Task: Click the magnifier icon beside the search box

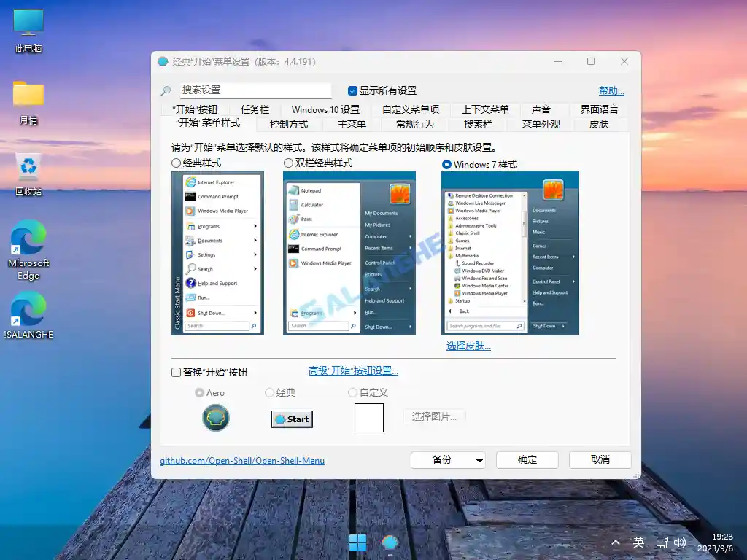Action: coord(166,90)
